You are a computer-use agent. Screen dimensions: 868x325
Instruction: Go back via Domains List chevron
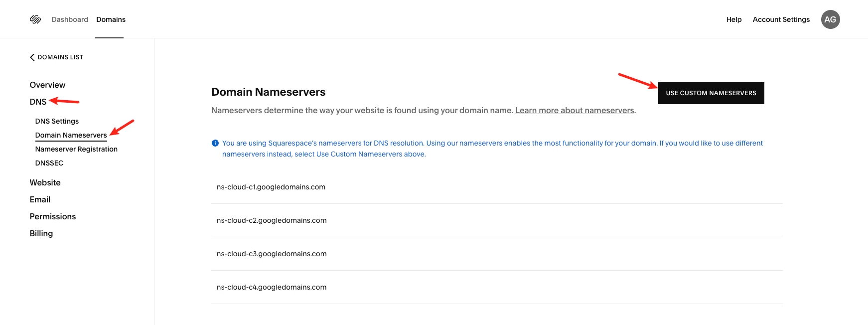tap(32, 57)
